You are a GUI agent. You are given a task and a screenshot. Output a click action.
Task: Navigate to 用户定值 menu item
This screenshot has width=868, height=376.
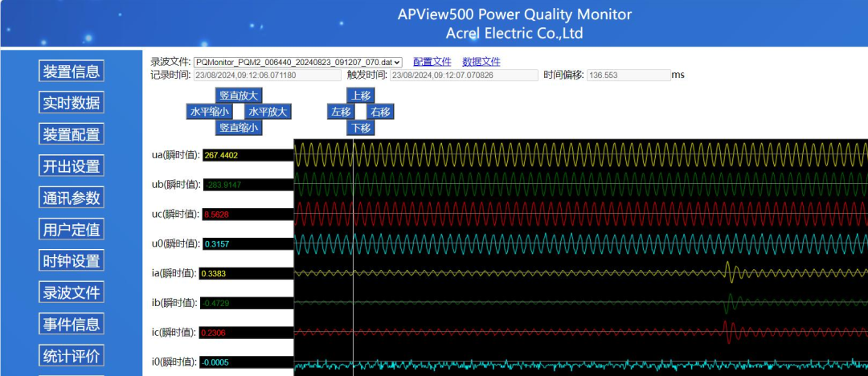point(72,230)
